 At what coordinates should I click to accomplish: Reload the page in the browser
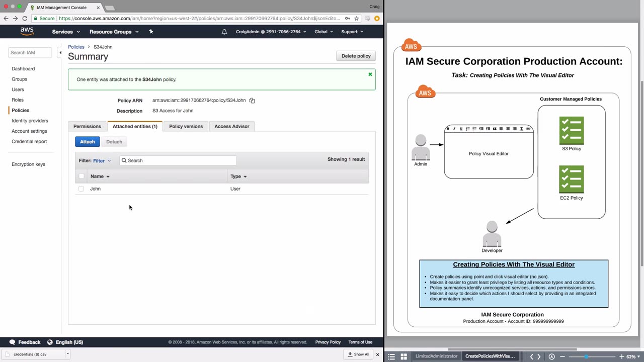point(25,19)
